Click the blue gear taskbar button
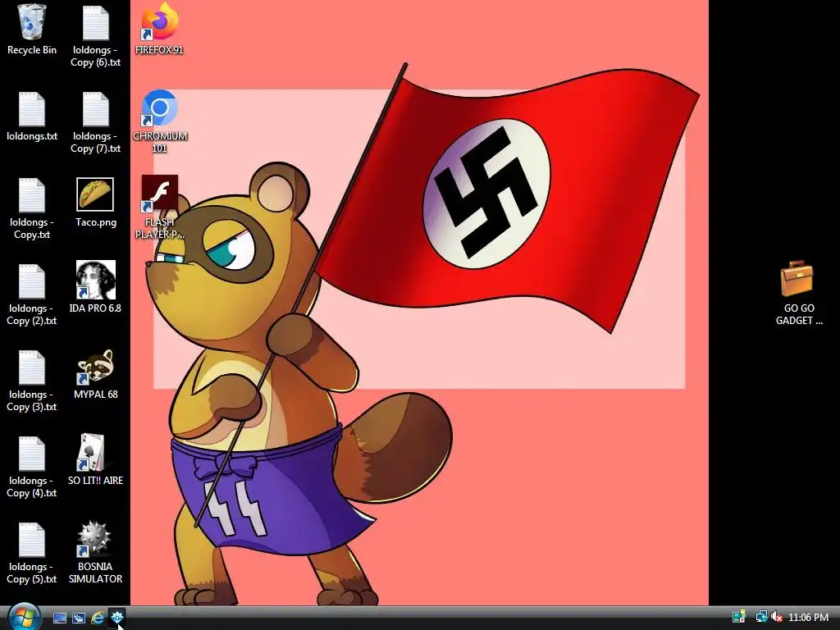This screenshot has height=630, width=840. (x=116, y=618)
